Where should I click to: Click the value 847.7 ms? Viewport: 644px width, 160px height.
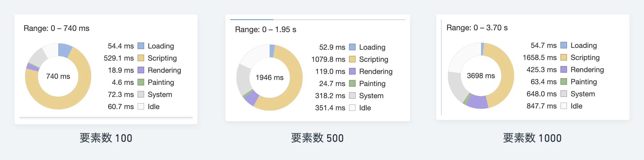click(542, 106)
